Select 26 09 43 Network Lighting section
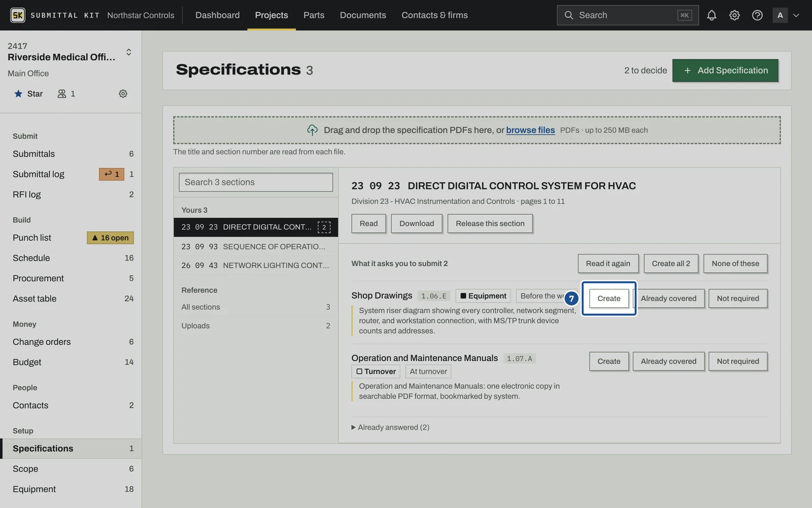Image resolution: width=812 pixels, height=508 pixels. pyautogui.click(x=256, y=266)
